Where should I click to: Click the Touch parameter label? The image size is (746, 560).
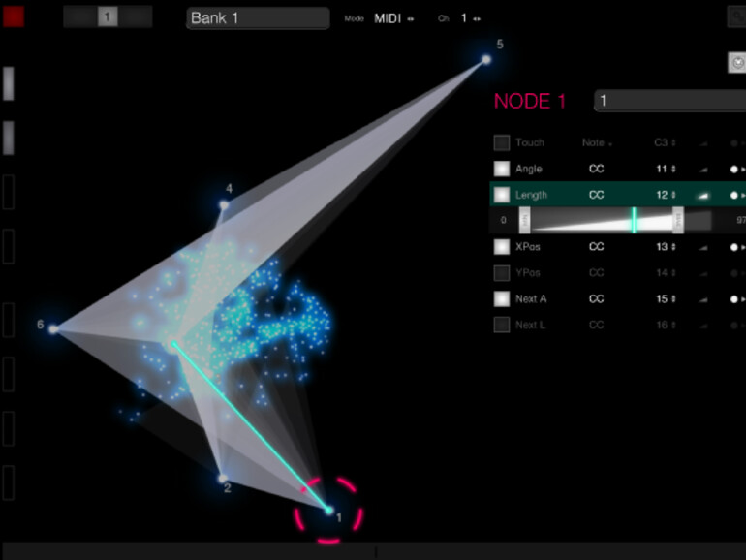530,142
